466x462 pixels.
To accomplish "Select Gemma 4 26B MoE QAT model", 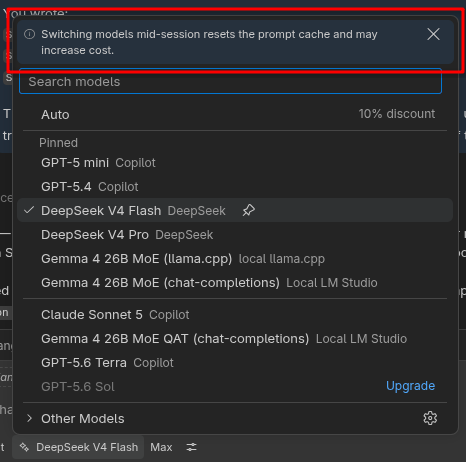I will pos(235,339).
